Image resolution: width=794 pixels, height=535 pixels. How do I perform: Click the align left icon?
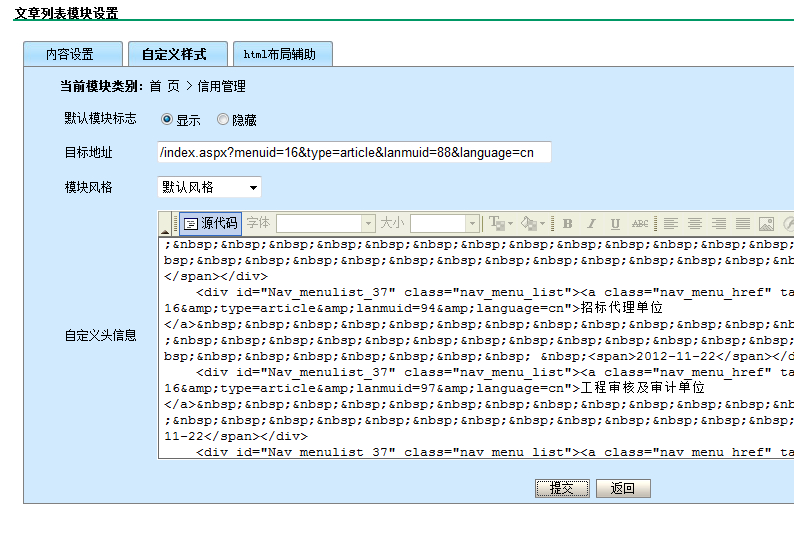[x=671, y=223]
